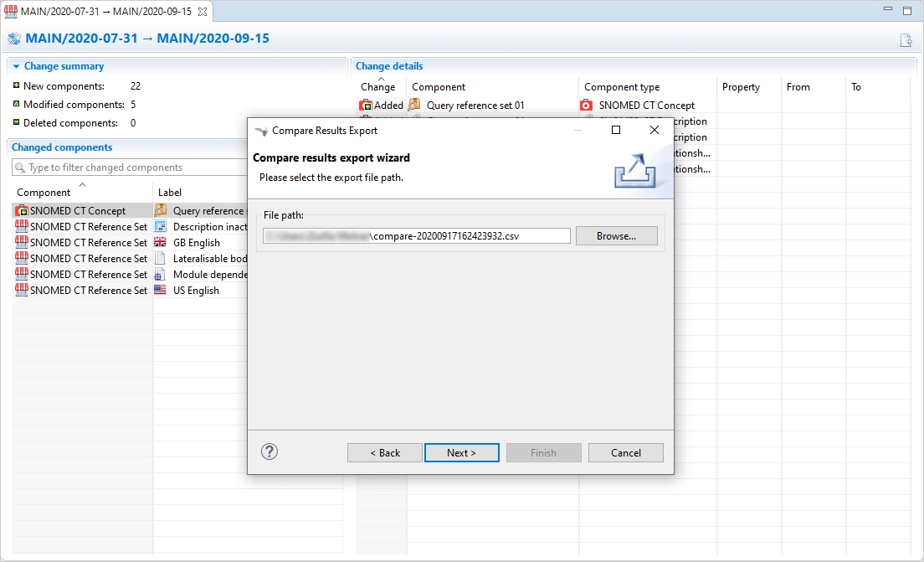Collapse the Change summary section
The image size is (924, 562).
click(x=16, y=66)
